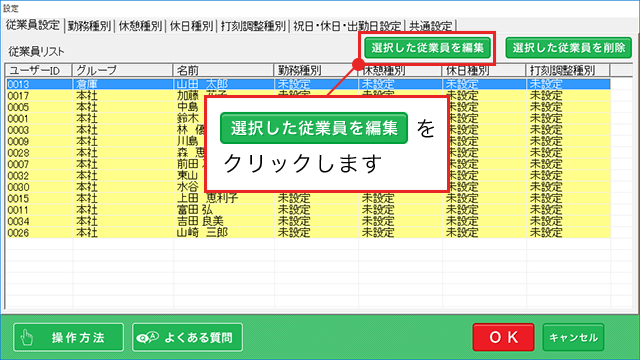Screen dimensions: 640x360
Task: Switch to the 共通設定 tab
Action: click(431, 26)
